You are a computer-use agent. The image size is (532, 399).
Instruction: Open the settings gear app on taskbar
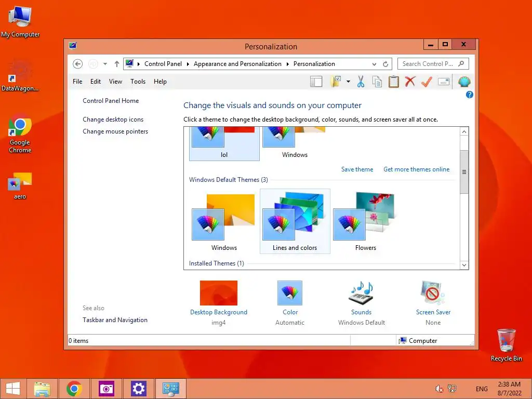click(138, 389)
